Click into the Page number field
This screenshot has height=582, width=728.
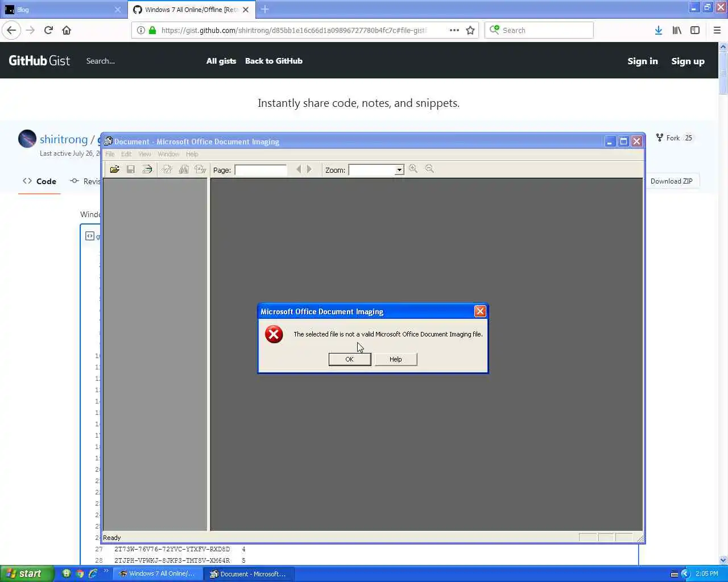pyautogui.click(x=260, y=170)
